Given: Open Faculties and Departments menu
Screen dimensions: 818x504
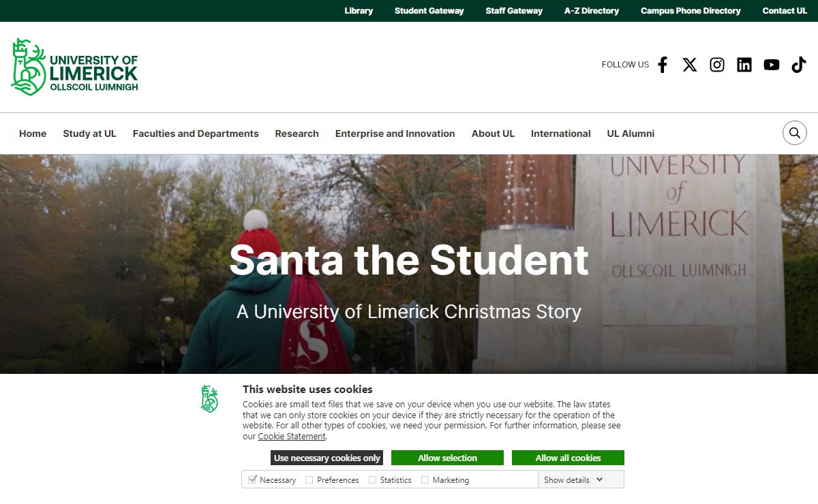Looking at the screenshot, I should (196, 133).
